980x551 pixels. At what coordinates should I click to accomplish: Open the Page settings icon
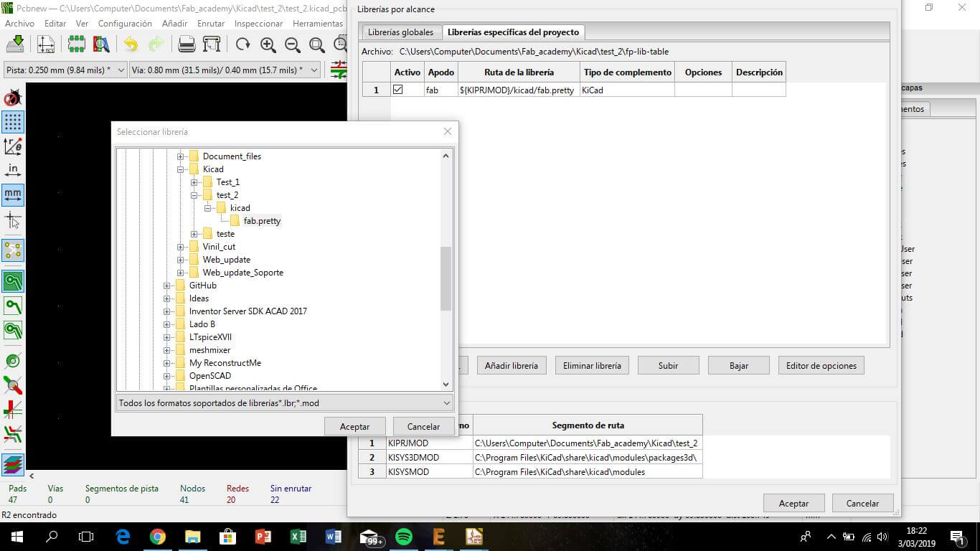coord(46,44)
